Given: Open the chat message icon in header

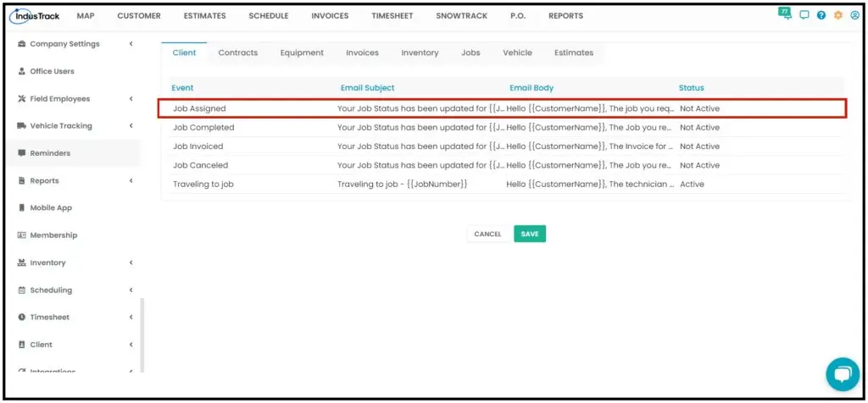Looking at the screenshot, I should coord(804,15).
